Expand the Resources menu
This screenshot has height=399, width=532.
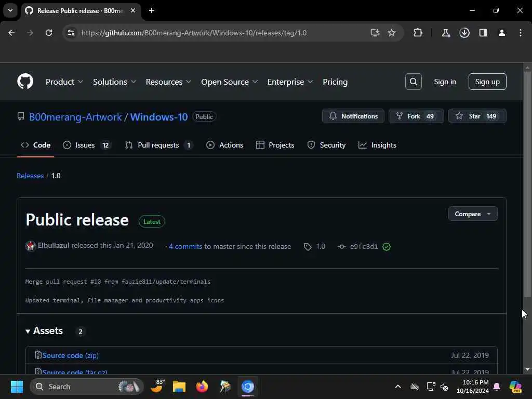coord(168,82)
